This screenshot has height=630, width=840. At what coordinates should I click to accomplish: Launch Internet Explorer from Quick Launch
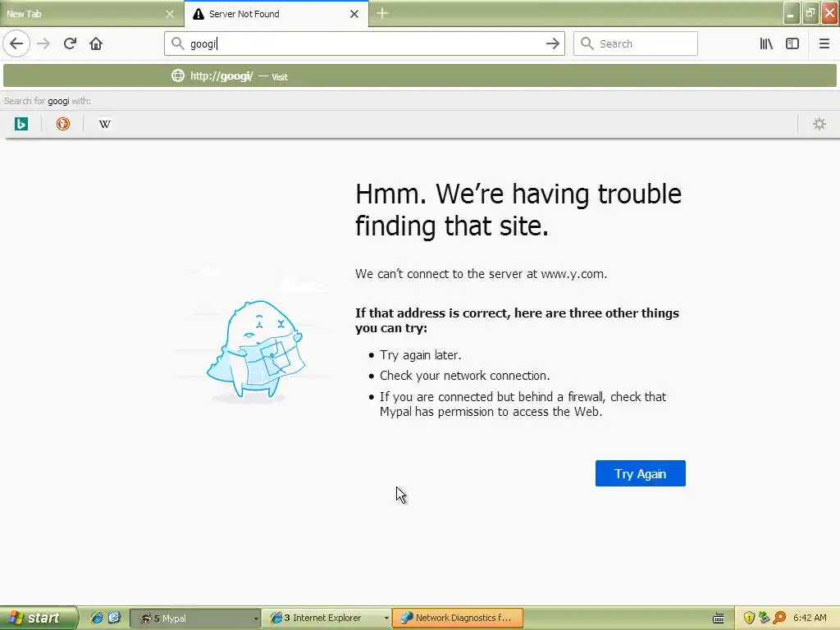[x=97, y=618]
